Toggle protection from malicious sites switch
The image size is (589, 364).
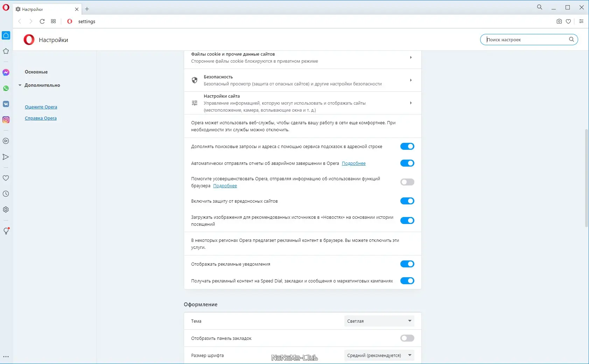click(x=407, y=201)
